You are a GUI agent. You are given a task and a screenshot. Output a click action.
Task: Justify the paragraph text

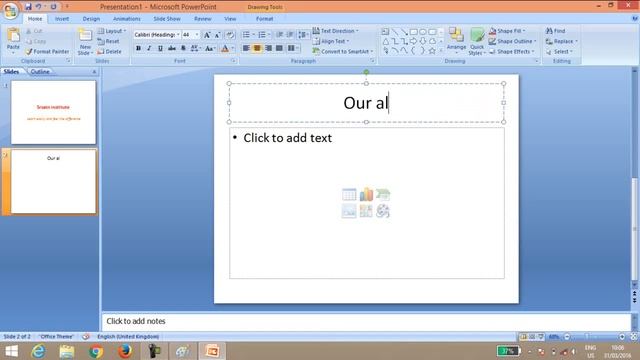click(279, 48)
